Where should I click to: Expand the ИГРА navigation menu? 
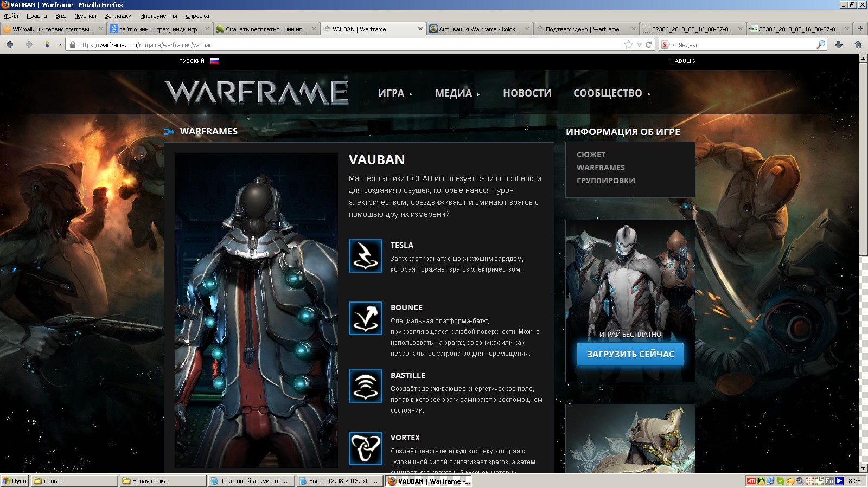(395, 93)
